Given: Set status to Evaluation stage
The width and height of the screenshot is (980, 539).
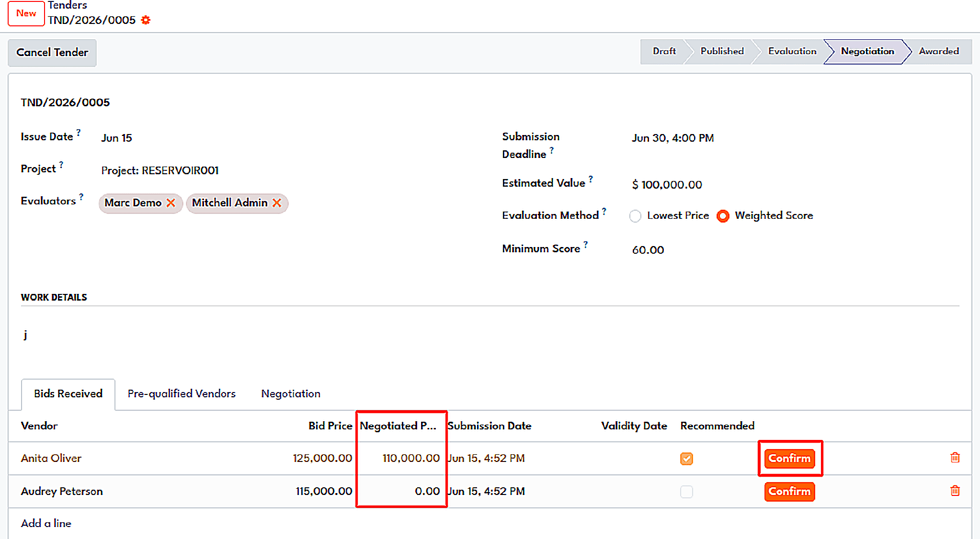Looking at the screenshot, I should (792, 51).
